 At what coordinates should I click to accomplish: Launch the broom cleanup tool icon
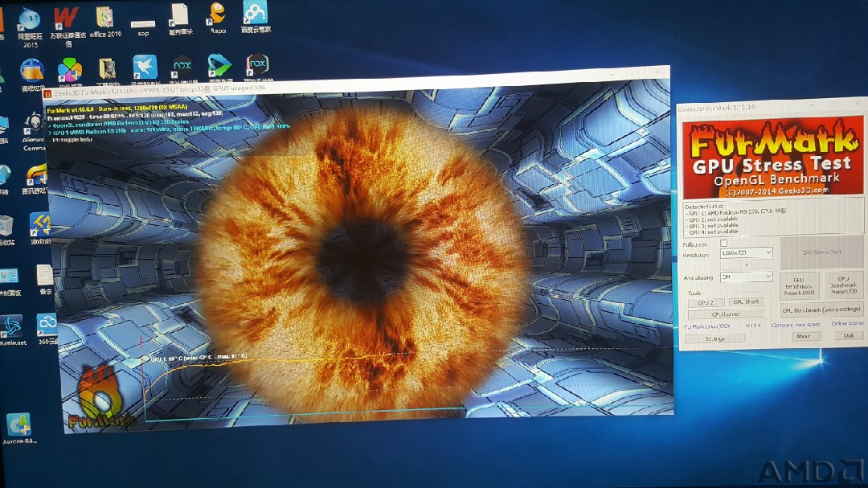click(31, 75)
